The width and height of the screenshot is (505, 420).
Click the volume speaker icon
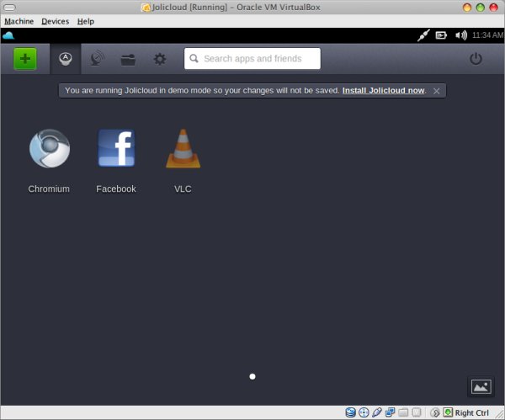point(461,35)
